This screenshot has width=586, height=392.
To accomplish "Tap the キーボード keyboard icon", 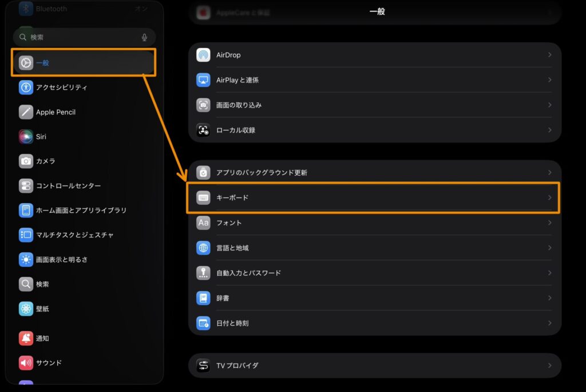I will point(203,197).
